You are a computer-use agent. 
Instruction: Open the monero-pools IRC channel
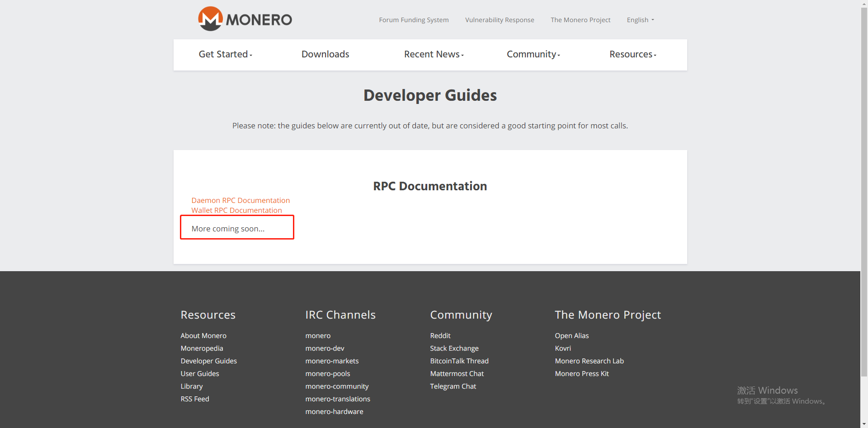(328, 374)
